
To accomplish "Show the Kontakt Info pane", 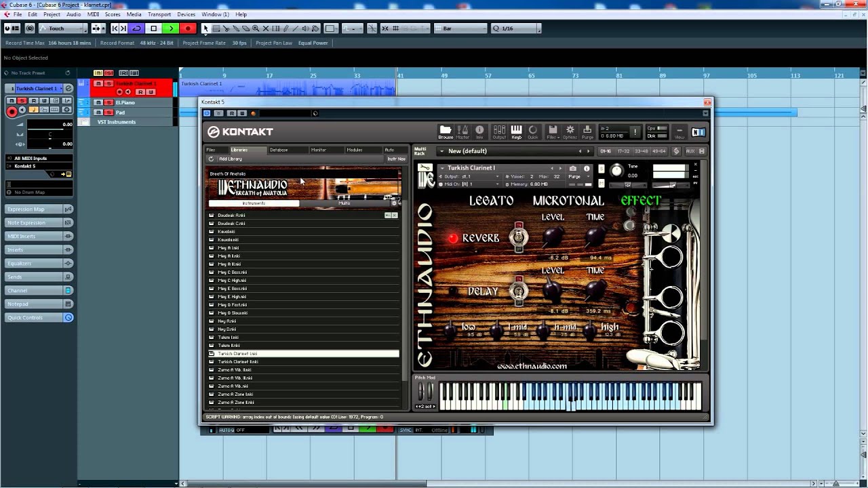I will (479, 131).
